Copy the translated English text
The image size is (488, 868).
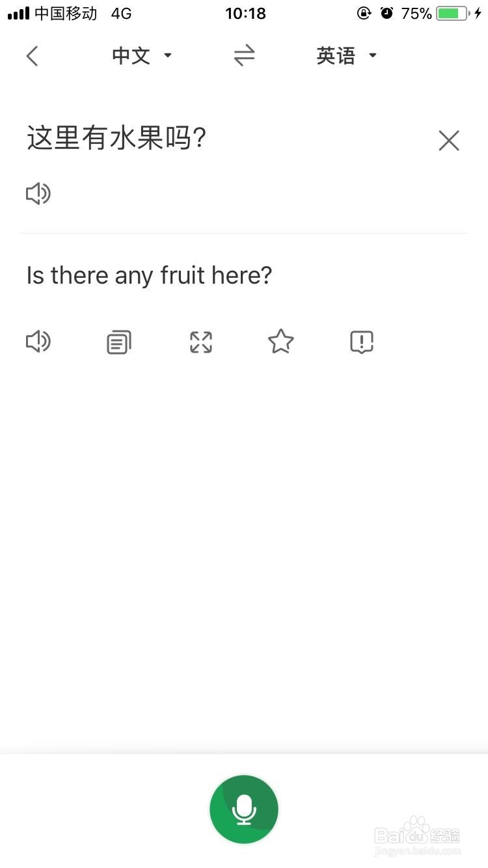(x=118, y=342)
